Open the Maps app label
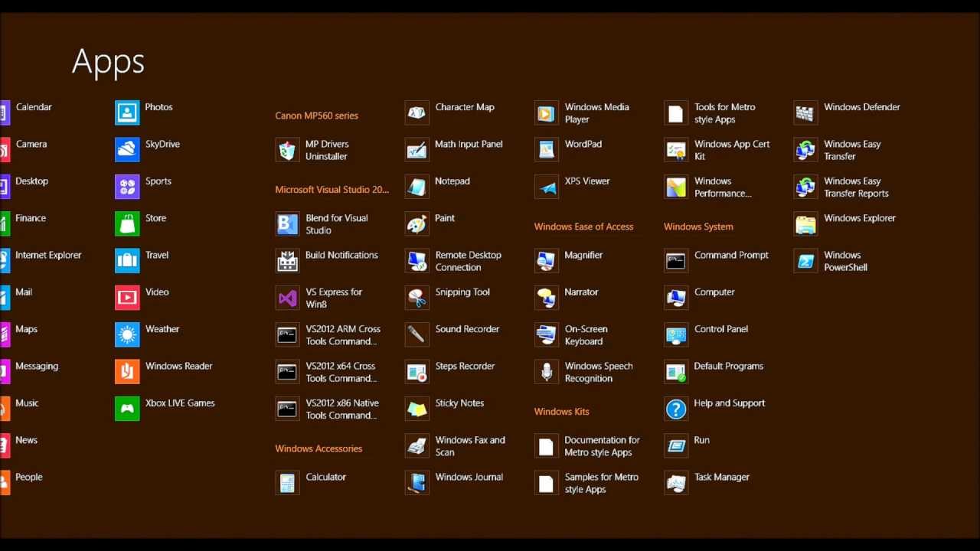980x551 pixels. coord(26,329)
